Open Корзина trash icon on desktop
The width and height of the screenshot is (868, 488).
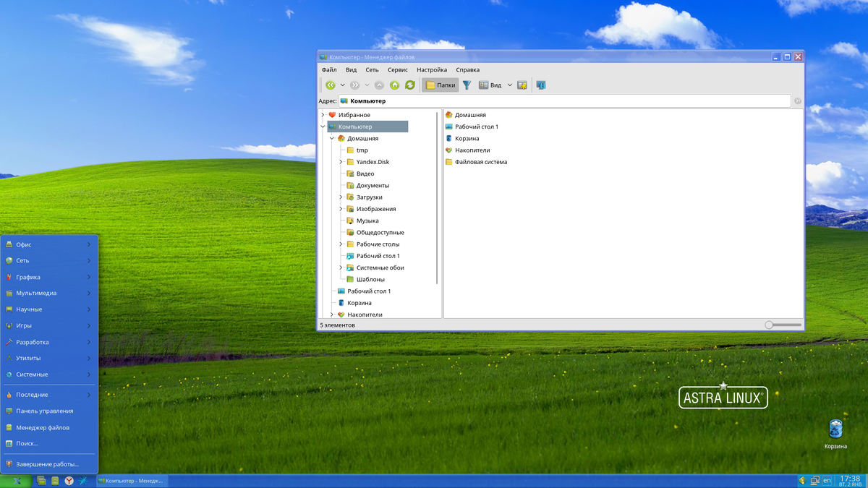pos(835,434)
